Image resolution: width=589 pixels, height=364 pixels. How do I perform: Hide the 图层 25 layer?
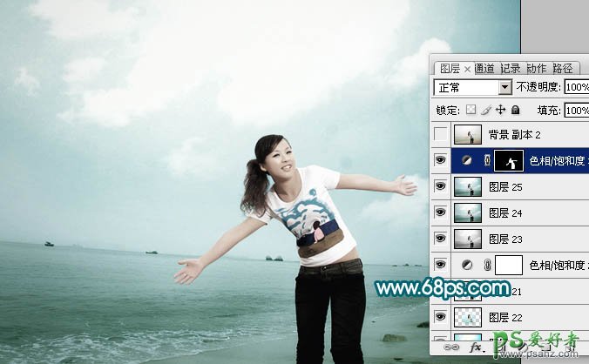tap(441, 186)
